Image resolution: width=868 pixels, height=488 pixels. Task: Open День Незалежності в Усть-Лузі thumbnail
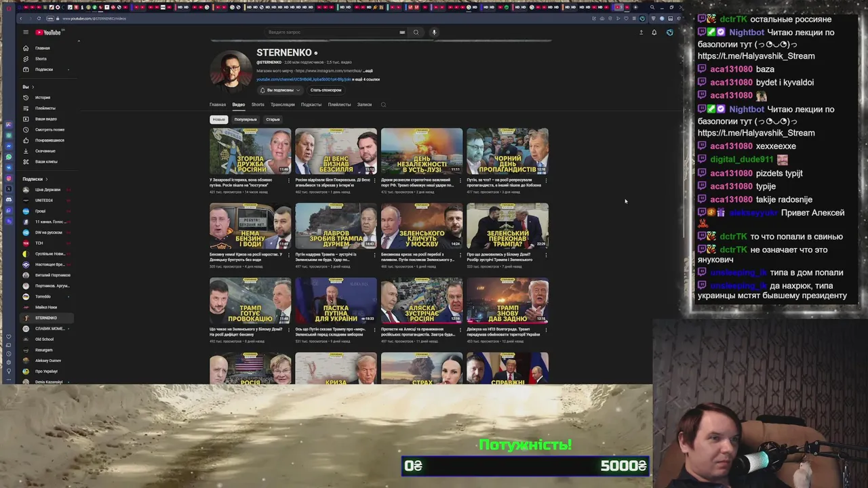[422, 151]
